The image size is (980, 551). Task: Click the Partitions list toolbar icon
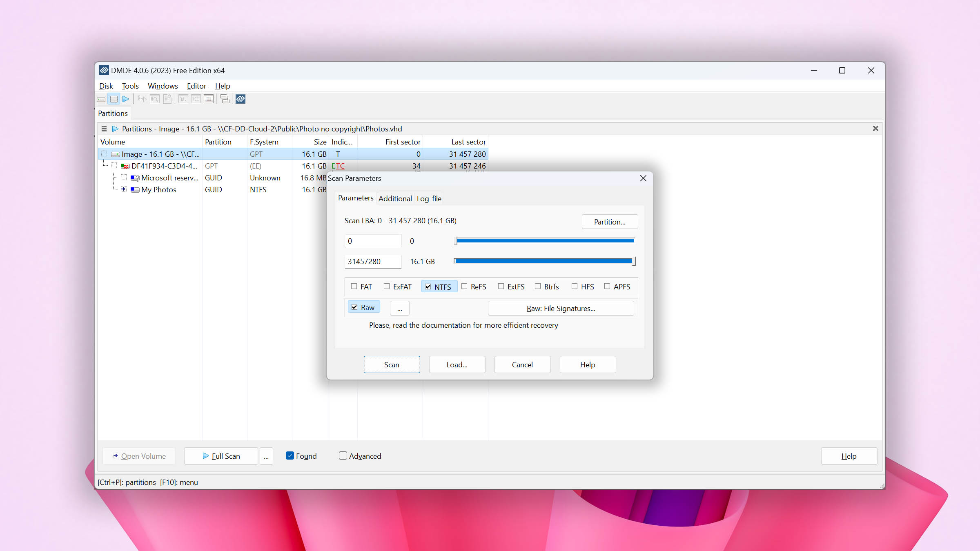(114, 99)
